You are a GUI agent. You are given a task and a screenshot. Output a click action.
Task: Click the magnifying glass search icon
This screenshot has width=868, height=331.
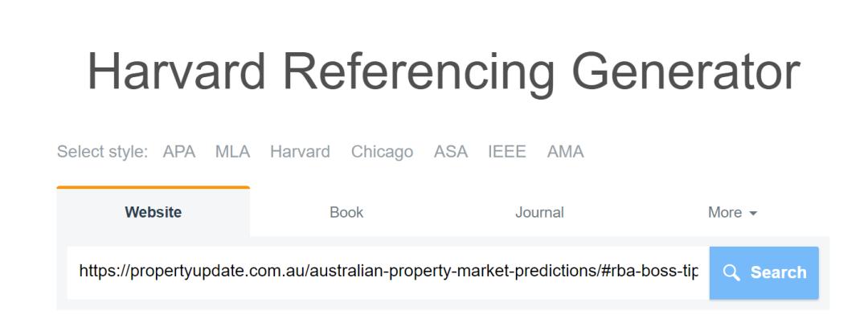(x=732, y=273)
